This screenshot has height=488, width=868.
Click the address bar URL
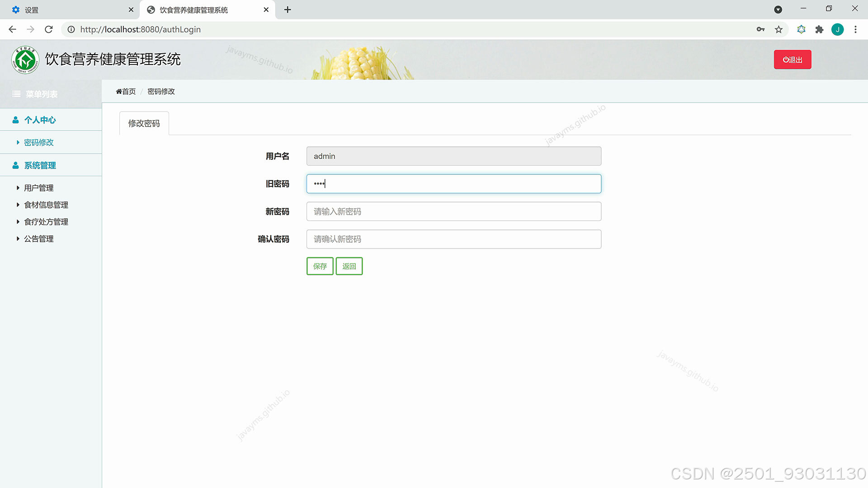(x=140, y=29)
